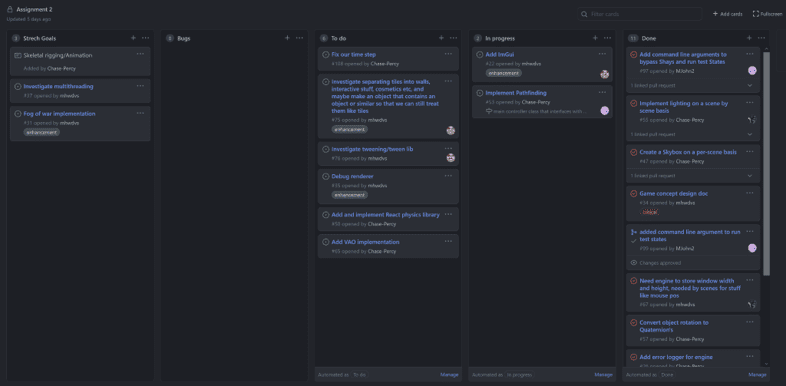
Task: Open Fog of war implementation issue
Action: 59,114
